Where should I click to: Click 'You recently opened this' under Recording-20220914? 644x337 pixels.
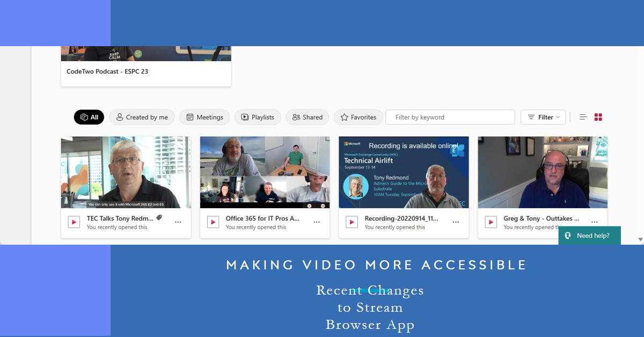(x=395, y=227)
